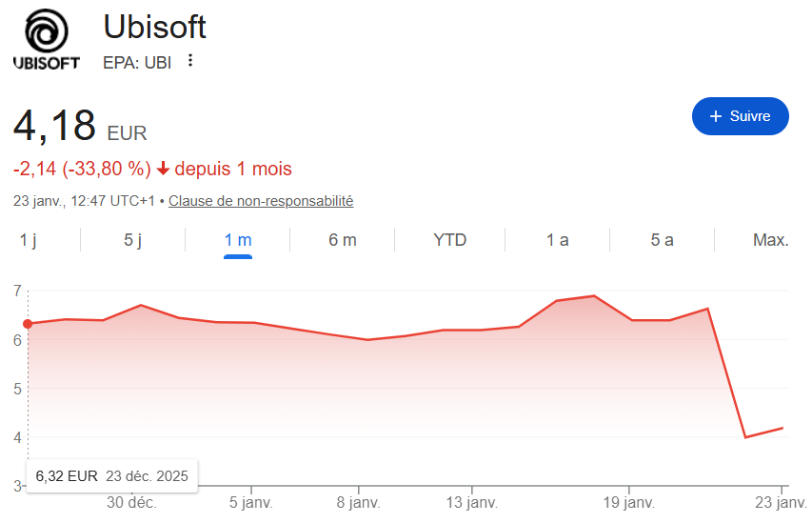Screen dimensions: 812x523
Task: Click the red data point on chart
Action: click(28, 324)
